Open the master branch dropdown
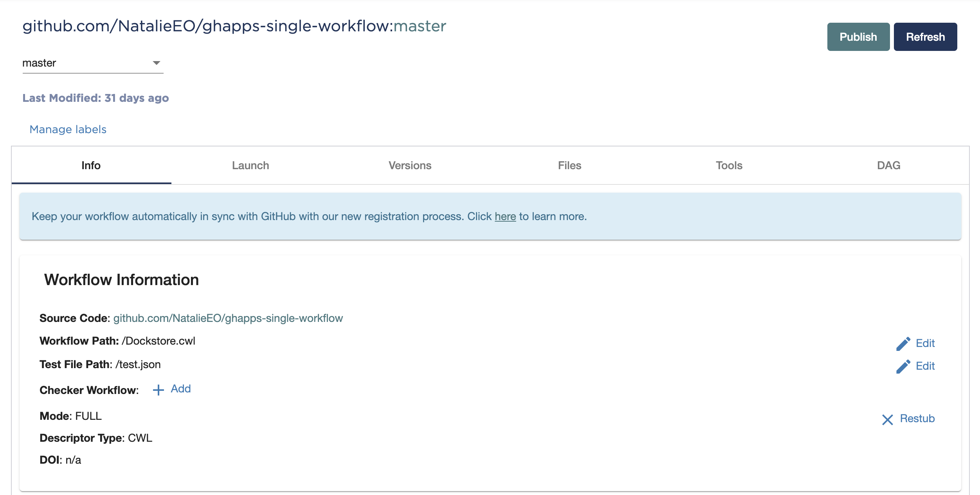980x495 pixels. (x=93, y=63)
